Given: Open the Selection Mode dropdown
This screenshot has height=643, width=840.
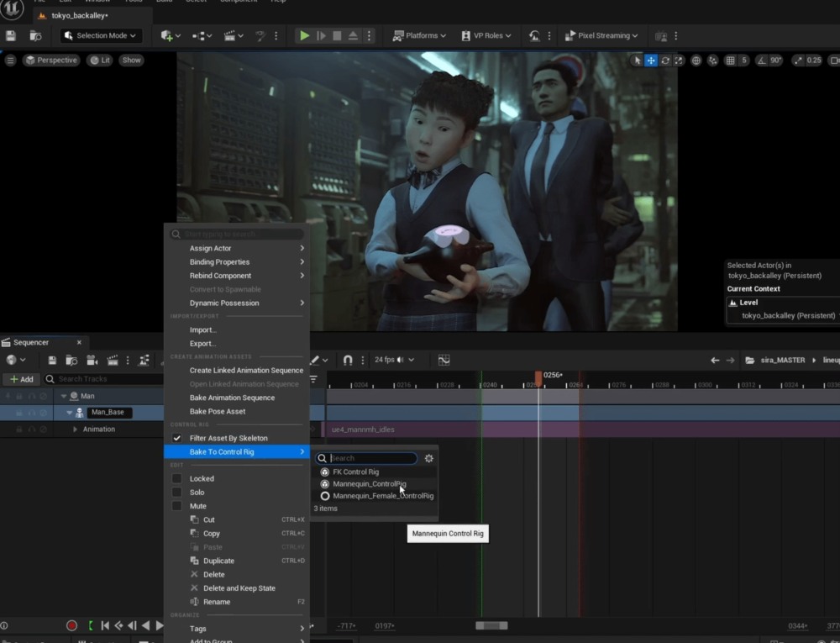Looking at the screenshot, I should 100,36.
